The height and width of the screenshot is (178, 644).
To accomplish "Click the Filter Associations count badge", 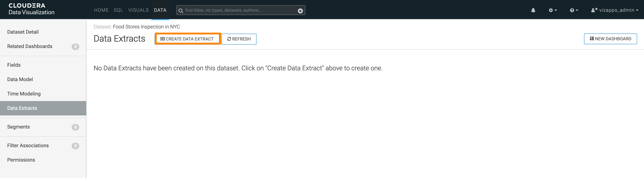I will coord(75,146).
